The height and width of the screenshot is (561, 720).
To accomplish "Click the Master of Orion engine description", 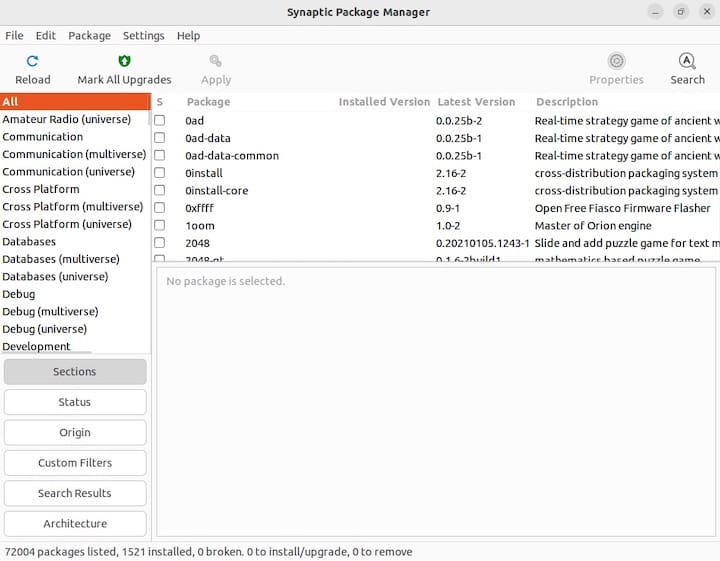I will click(x=593, y=225).
